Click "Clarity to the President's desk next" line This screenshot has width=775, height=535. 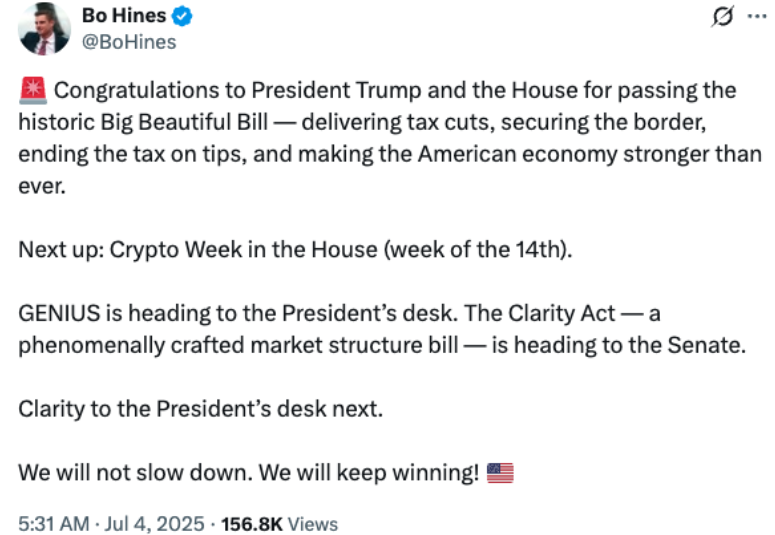tap(200, 409)
